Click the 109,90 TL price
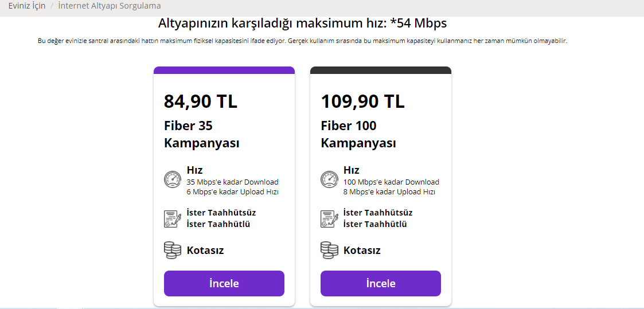This screenshot has width=644, height=309. tap(362, 101)
